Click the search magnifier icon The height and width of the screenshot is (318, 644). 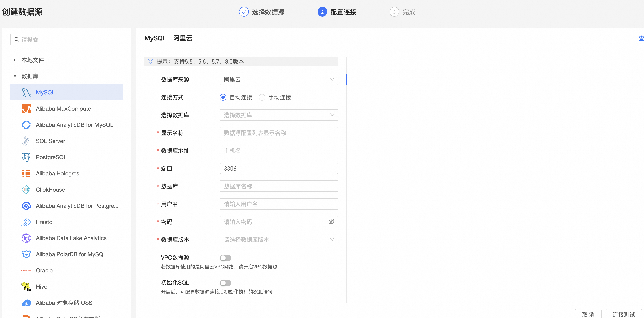coord(17,39)
